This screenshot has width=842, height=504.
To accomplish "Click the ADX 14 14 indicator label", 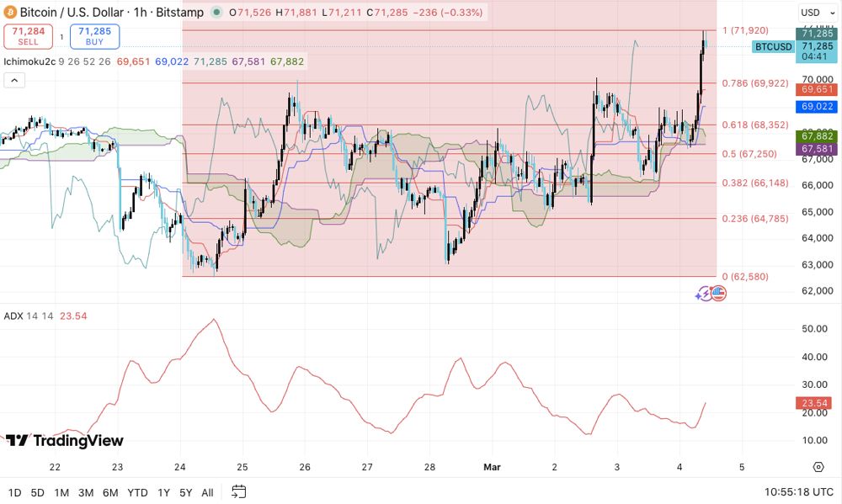I will pyautogui.click(x=29, y=316).
